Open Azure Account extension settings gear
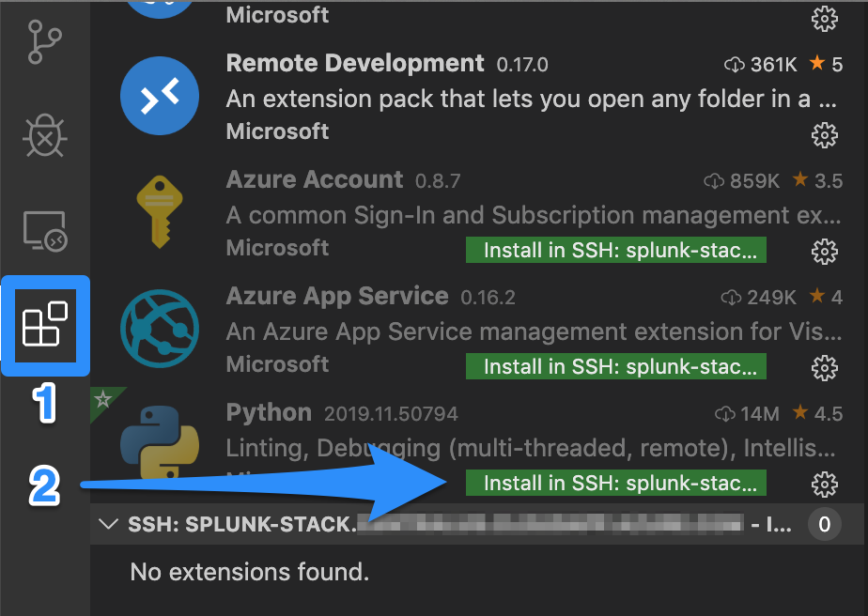Viewport: 868px width, 616px height. [824, 251]
